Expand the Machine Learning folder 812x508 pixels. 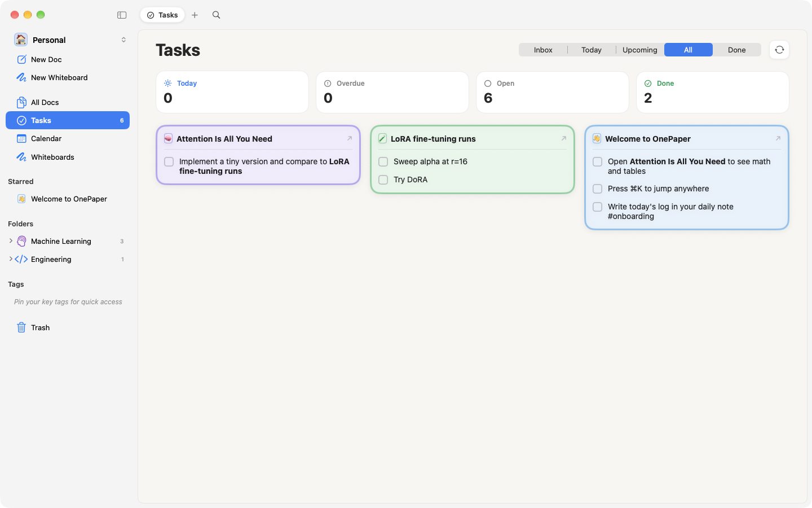tap(11, 241)
